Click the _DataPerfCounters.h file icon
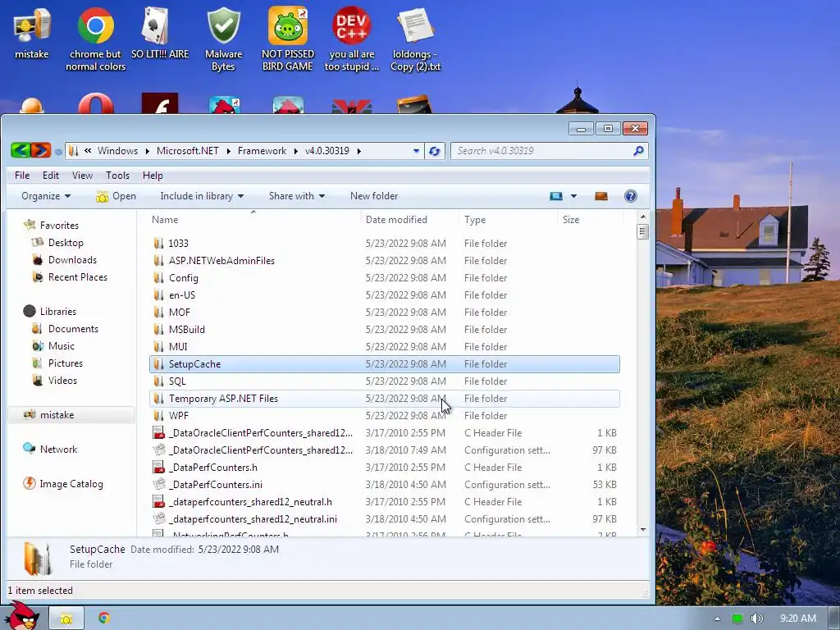 [158, 467]
